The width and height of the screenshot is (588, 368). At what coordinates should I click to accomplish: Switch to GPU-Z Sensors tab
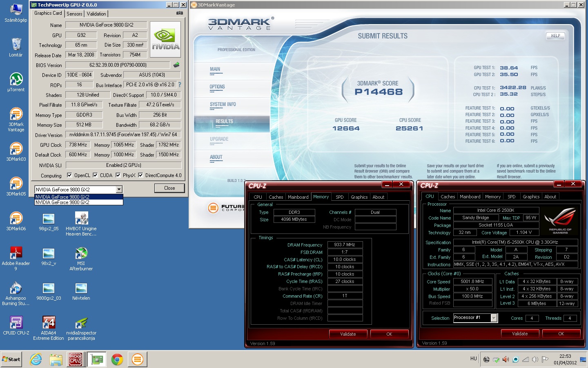coord(74,13)
